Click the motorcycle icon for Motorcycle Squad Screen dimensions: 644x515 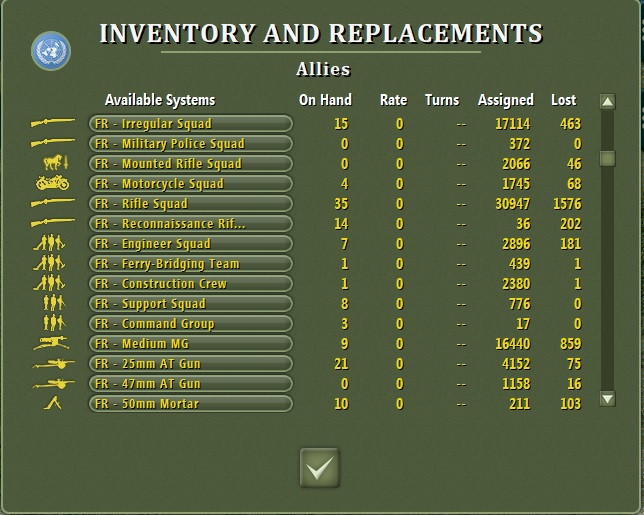tap(53, 182)
